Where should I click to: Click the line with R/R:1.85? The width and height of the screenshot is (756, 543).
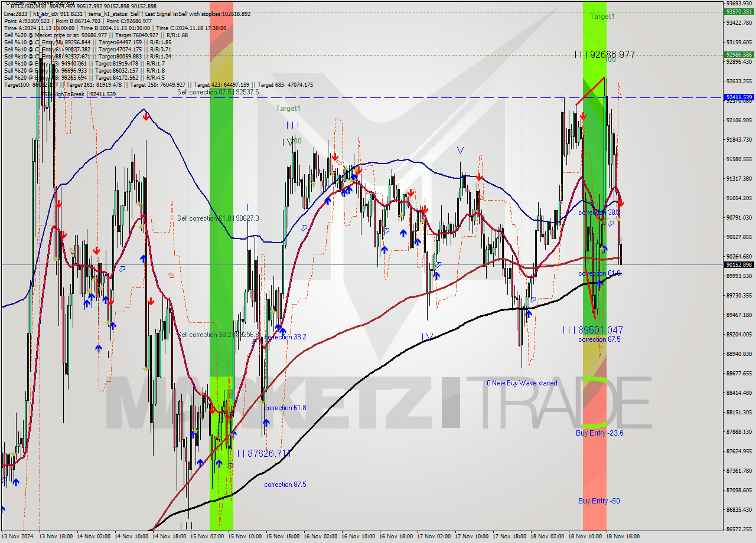click(x=87, y=42)
